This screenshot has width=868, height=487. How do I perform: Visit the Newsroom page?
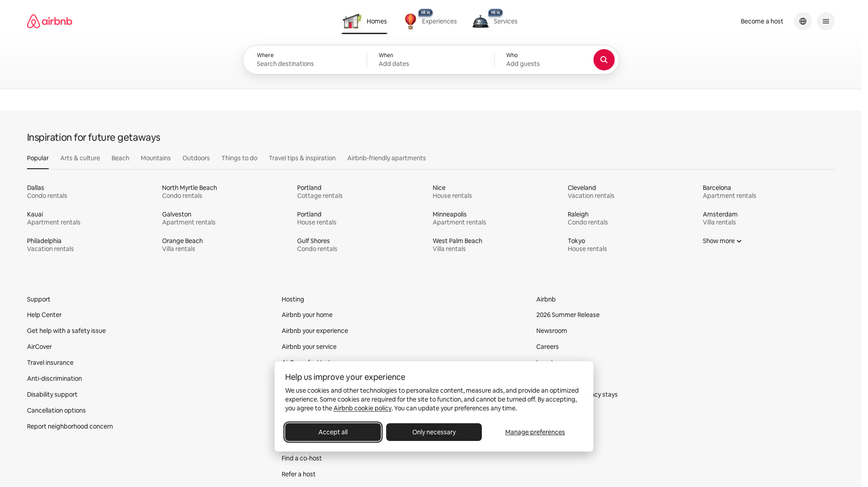click(551, 331)
